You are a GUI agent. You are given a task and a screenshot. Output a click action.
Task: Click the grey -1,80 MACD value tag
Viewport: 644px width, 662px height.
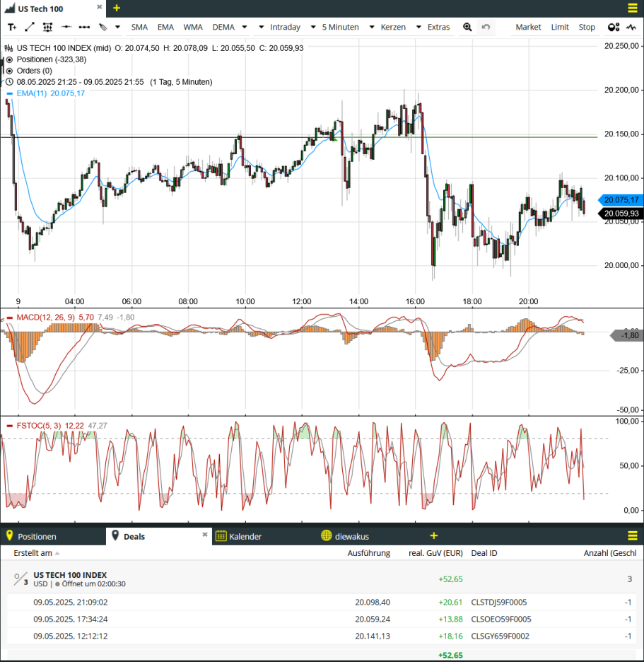tap(628, 335)
